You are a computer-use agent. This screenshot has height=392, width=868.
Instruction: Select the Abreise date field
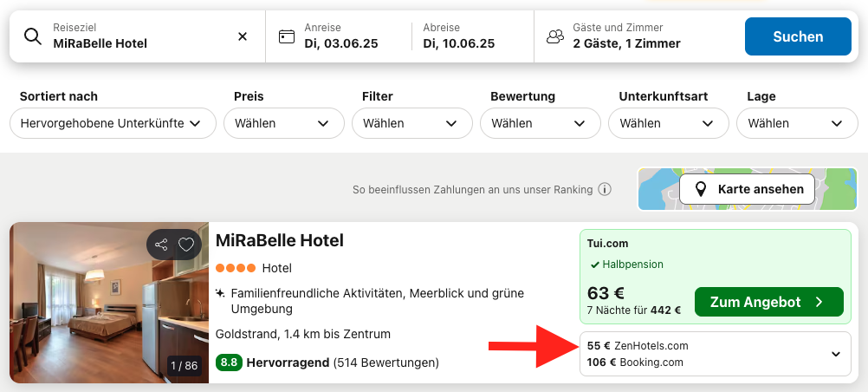pos(473,36)
